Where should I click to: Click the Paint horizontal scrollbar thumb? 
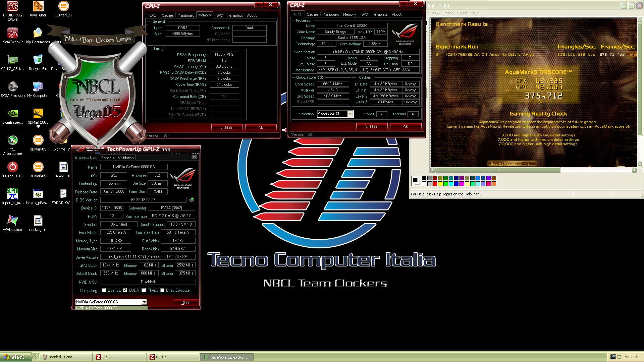498,170
